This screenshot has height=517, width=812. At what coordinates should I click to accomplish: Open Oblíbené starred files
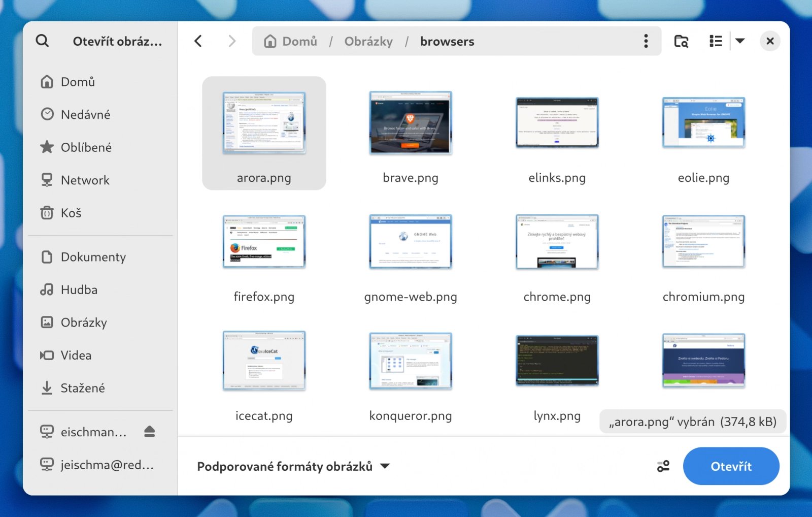tap(100, 147)
